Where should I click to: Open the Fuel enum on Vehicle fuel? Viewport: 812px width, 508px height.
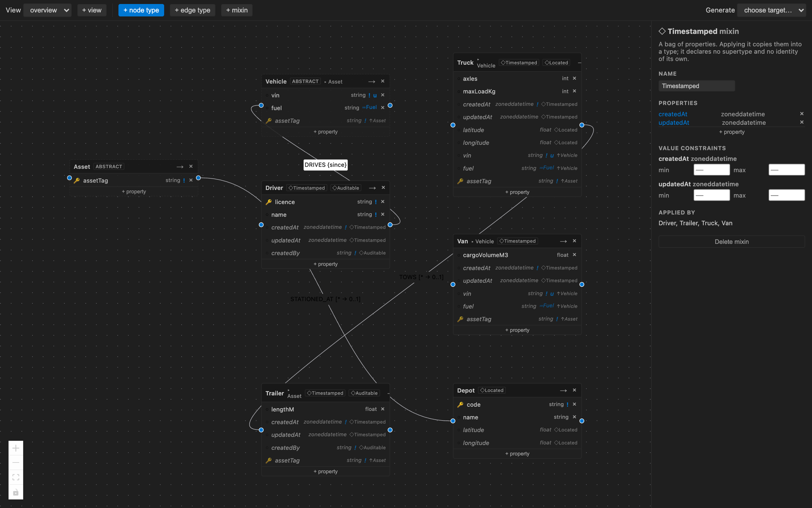pos(370,107)
